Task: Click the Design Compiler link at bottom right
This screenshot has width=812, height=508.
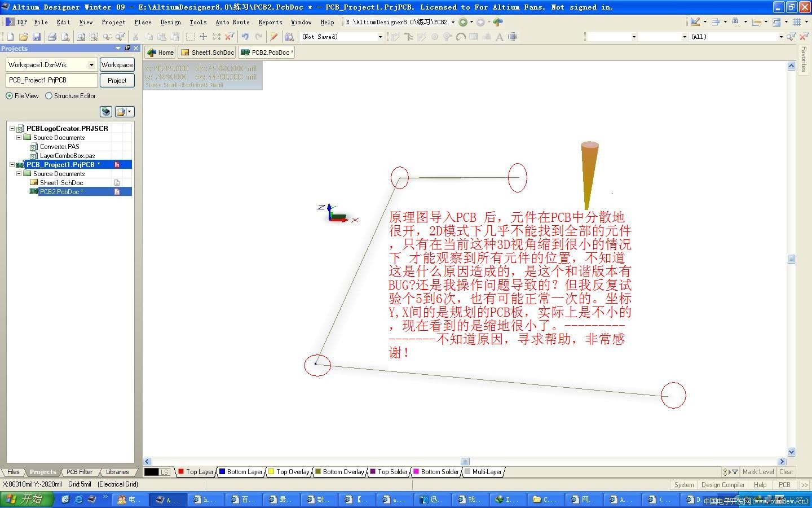Action: coord(722,484)
